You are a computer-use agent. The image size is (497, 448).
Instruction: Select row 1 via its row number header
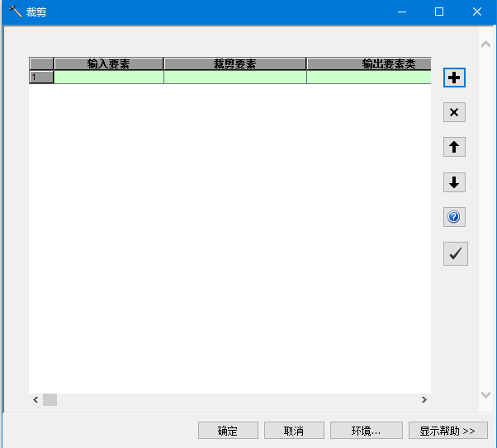coord(41,77)
